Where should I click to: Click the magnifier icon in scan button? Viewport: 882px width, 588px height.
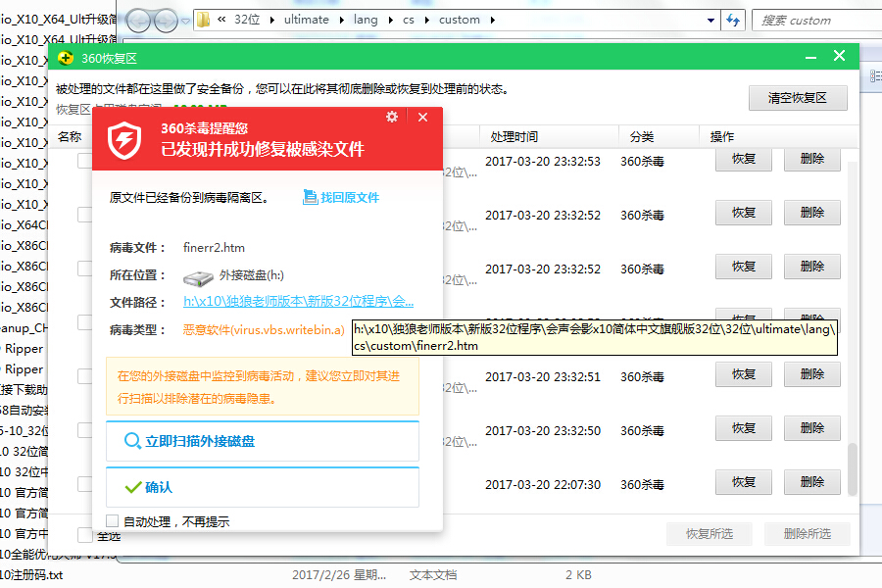[132, 441]
